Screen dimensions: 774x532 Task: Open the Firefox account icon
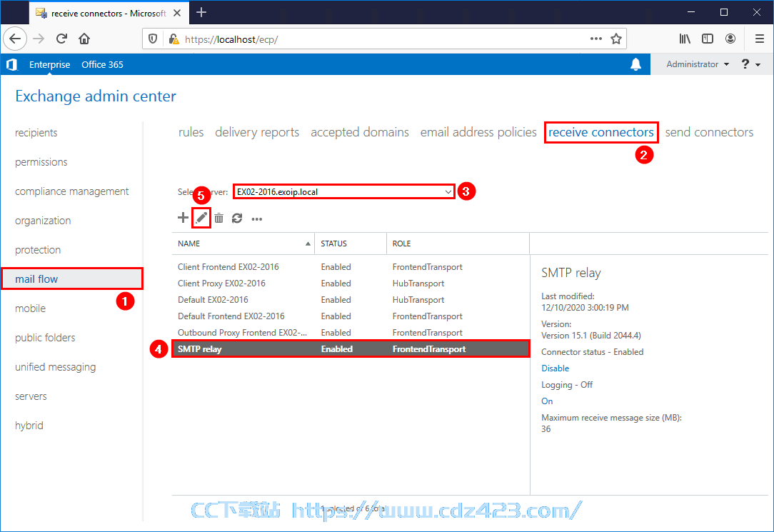(x=730, y=39)
